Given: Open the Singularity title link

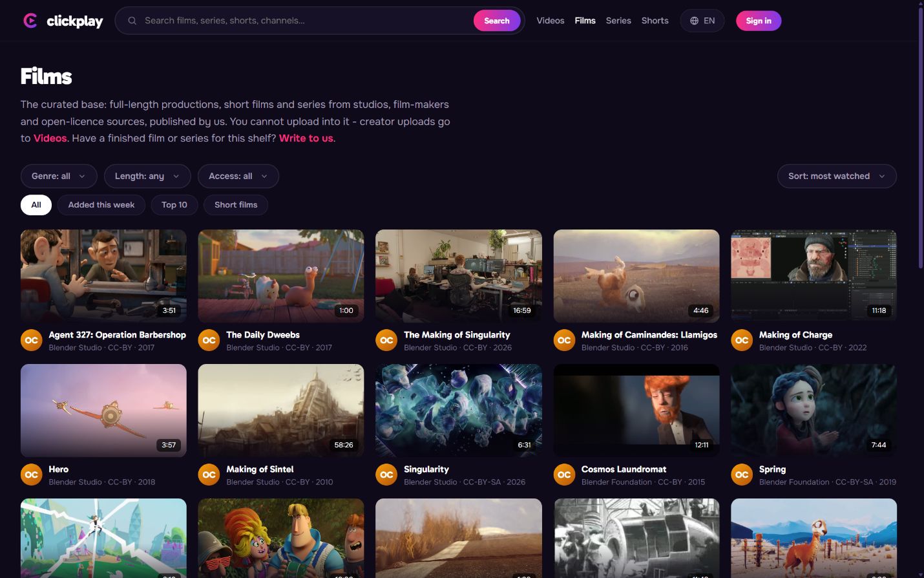Looking at the screenshot, I should point(426,469).
